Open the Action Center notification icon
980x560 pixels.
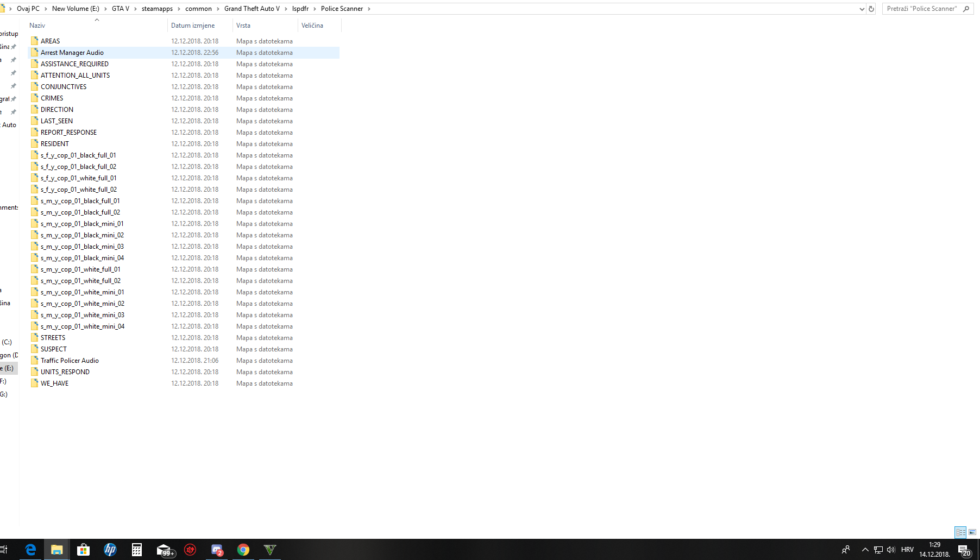pos(964,550)
